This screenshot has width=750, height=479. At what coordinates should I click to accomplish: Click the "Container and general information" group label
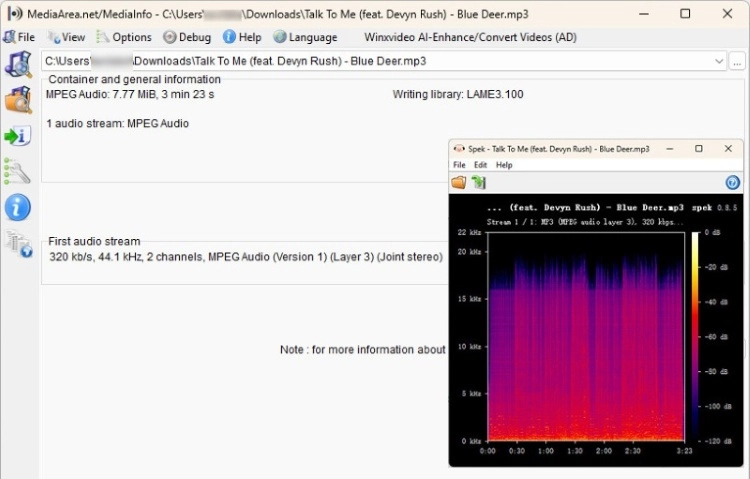click(x=134, y=79)
